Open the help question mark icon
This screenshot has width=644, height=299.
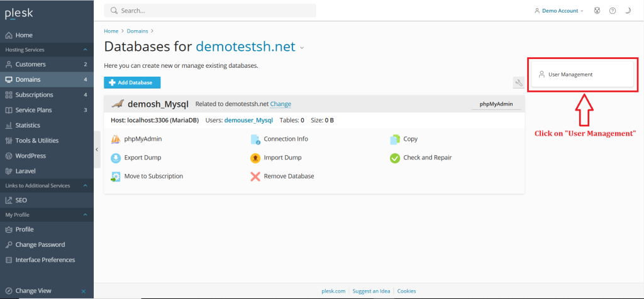[613, 11]
